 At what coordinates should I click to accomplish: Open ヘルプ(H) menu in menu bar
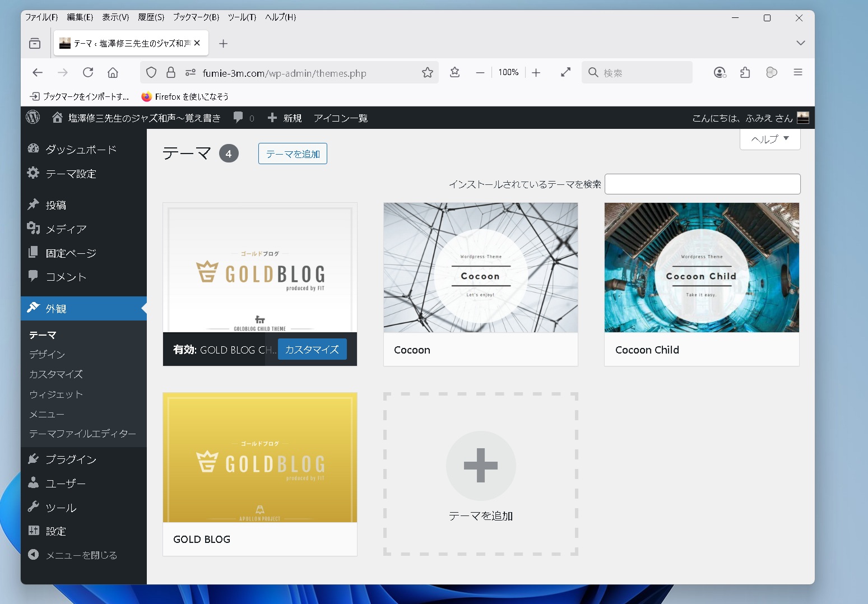[x=281, y=17]
